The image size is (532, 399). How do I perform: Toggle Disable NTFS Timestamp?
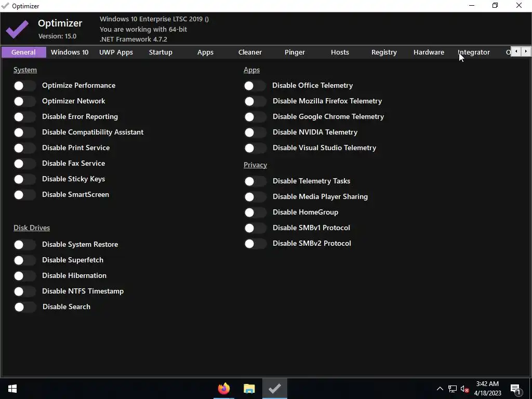click(25, 291)
